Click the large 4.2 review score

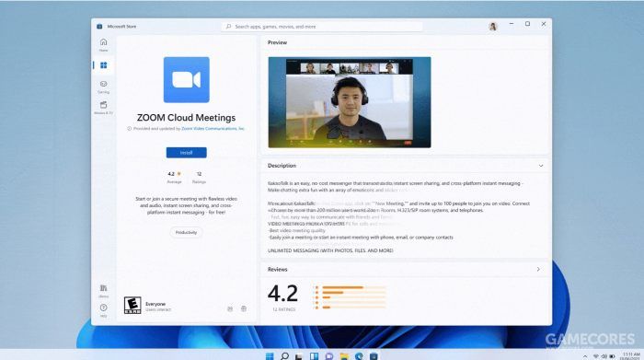click(282, 294)
